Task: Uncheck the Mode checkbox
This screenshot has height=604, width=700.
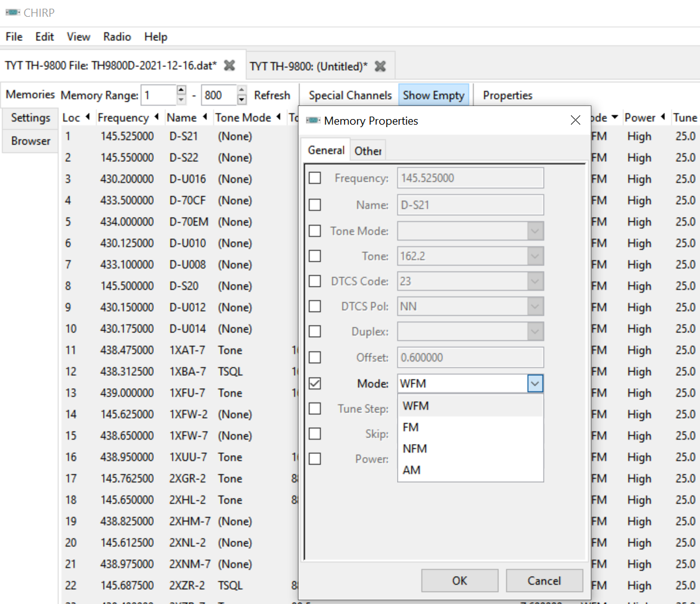Action: (315, 383)
